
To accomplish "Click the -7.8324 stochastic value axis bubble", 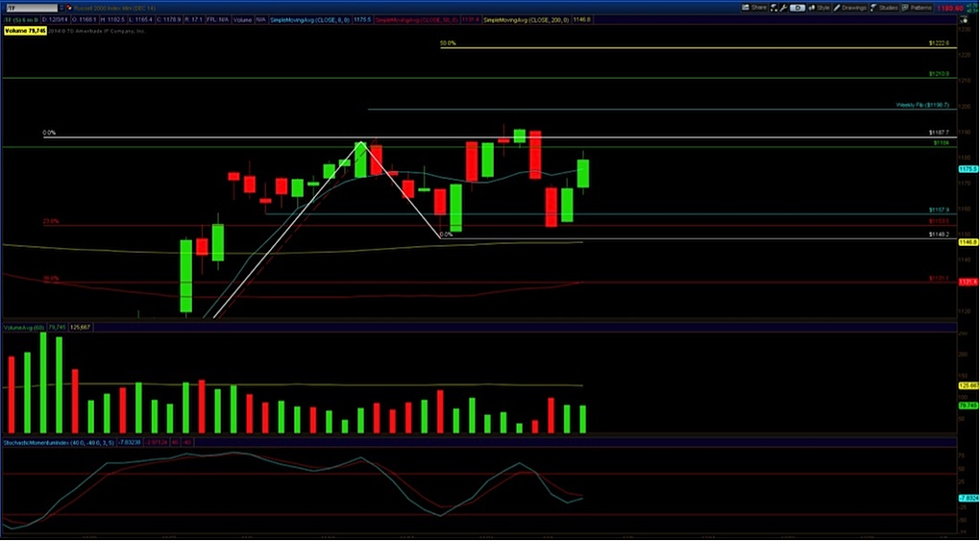I will point(968,498).
